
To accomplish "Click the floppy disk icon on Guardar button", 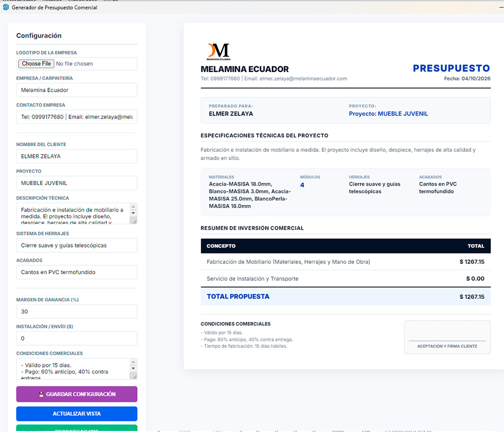I will point(41,394).
